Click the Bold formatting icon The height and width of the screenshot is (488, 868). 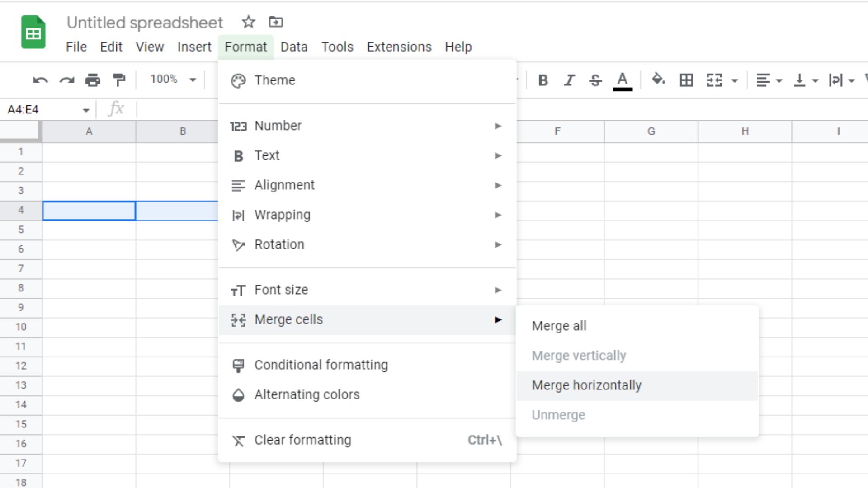click(542, 79)
